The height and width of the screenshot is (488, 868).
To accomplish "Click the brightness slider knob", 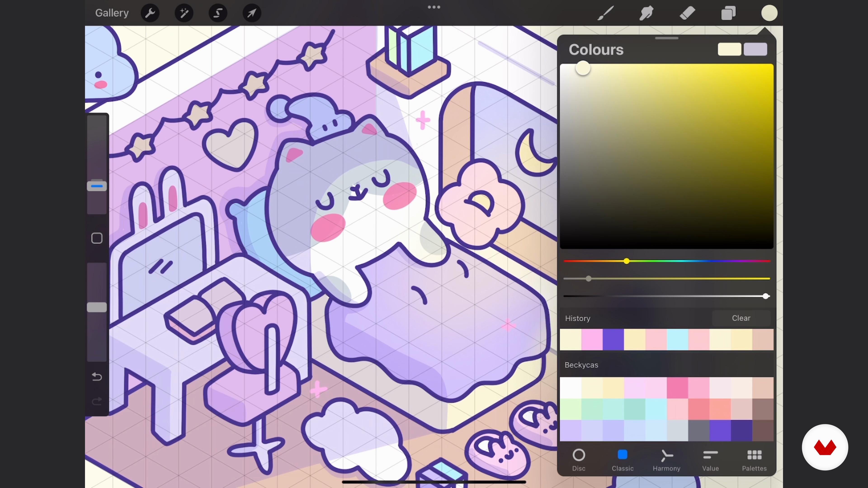I will [x=766, y=296].
